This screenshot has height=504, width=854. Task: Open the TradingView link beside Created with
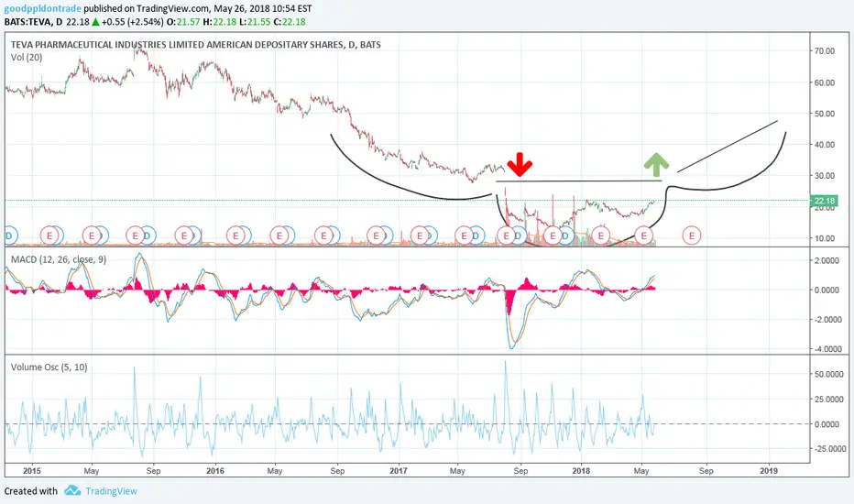(111, 491)
